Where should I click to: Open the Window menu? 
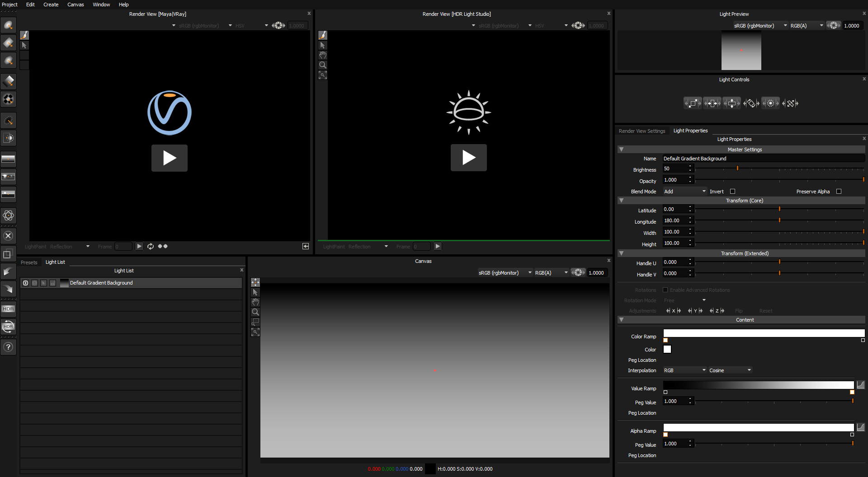pos(101,5)
